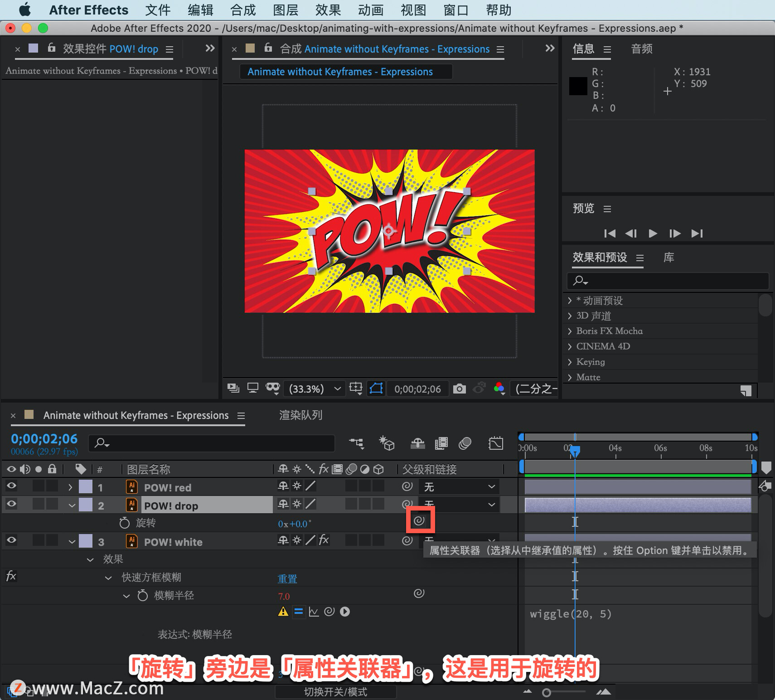
Task: Collapse the Effects (效果) group
Action: coord(90,560)
